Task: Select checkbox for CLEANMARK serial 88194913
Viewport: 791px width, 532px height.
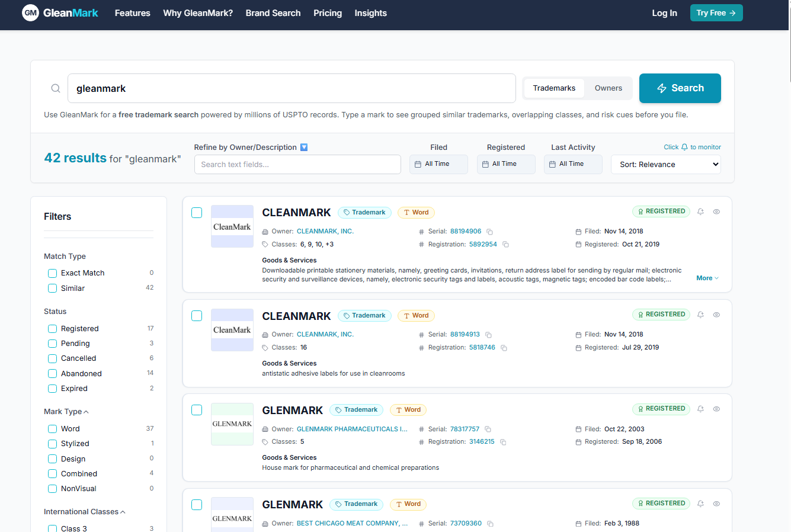Action: tap(197, 316)
